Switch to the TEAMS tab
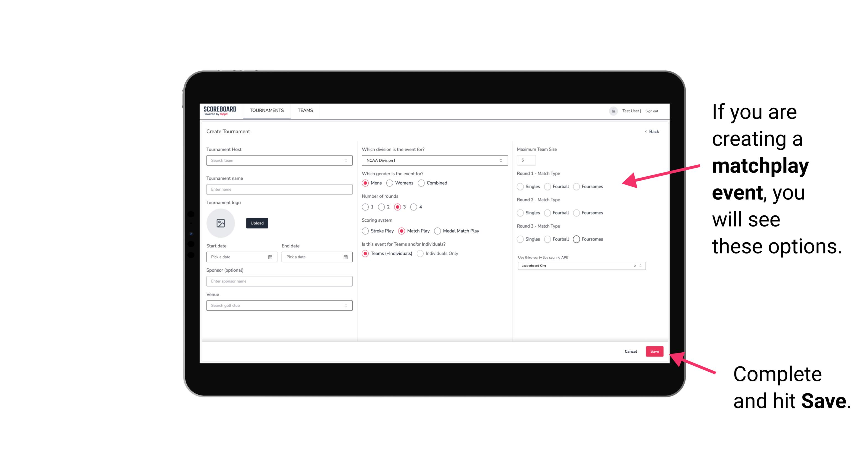868x467 pixels. click(x=305, y=110)
